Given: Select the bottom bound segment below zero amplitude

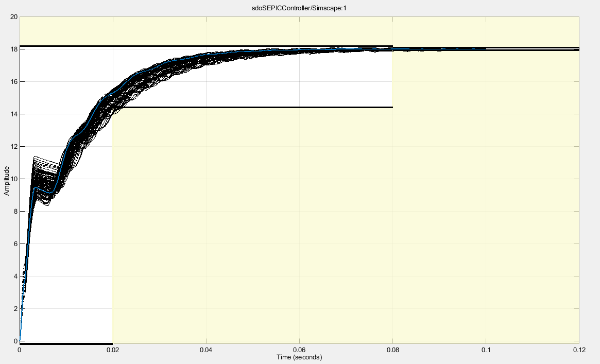Looking at the screenshot, I should tap(66, 344).
